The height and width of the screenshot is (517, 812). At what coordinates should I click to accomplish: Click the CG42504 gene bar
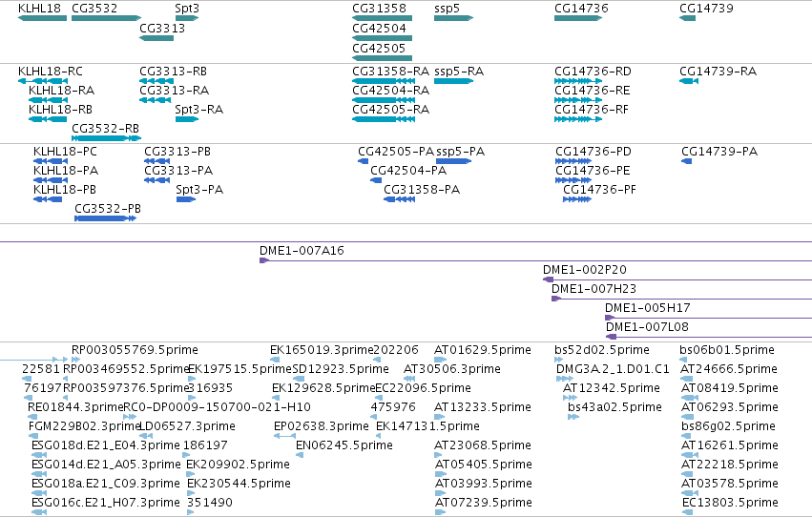click(x=383, y=38)
